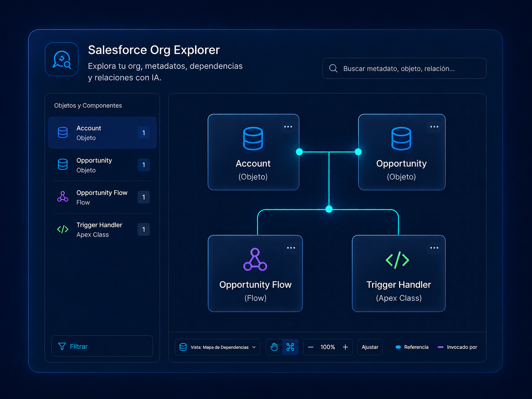The image size is (532, 399).
Task: Click the Referencia legend label
Action: [416, 347]
